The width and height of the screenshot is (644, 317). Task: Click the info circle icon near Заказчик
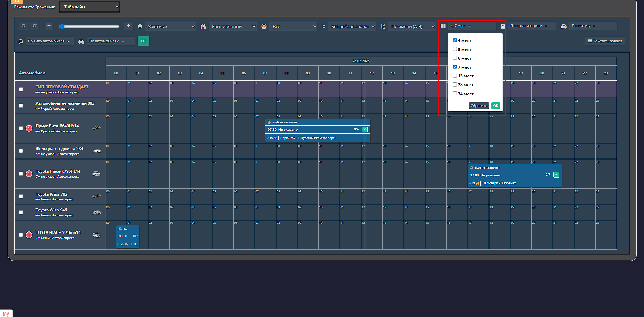point(140,26)
